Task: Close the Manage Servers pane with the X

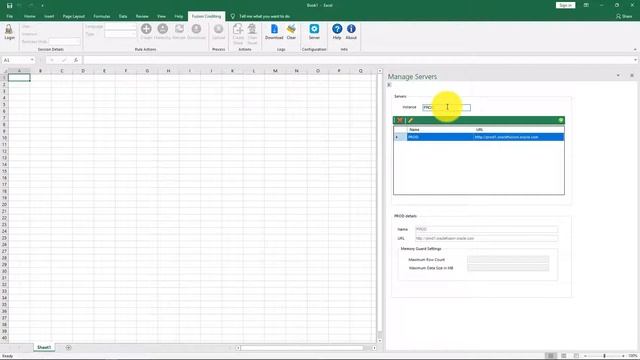Action: pyautogui.click(x=631, y=76)
